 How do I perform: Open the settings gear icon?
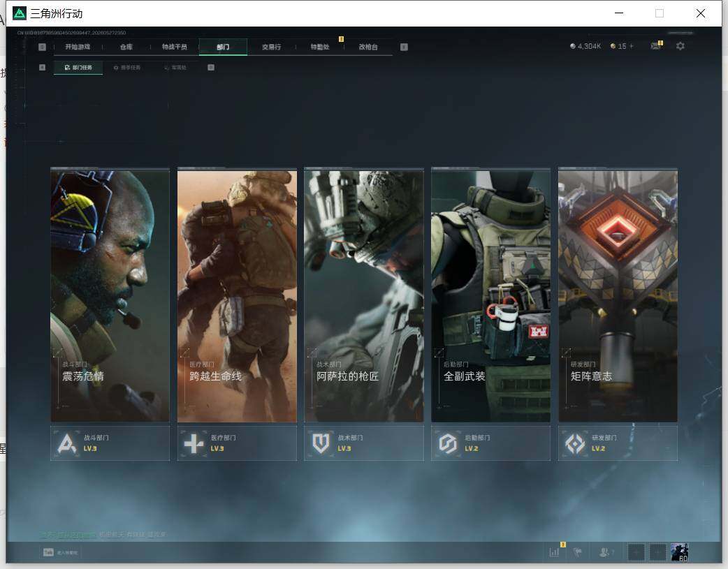click(680, 46)
